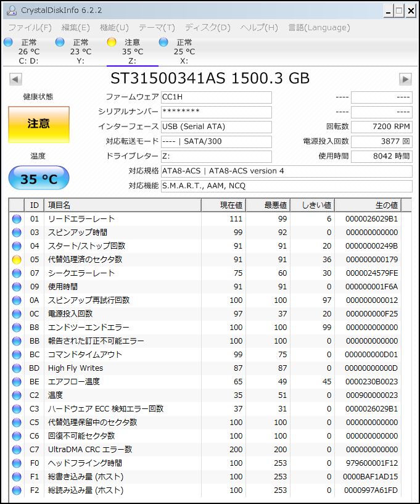Click the blue status orb for C: D: drive
The width and height of the screenshot is (420, 504).
tap(8, 42)
